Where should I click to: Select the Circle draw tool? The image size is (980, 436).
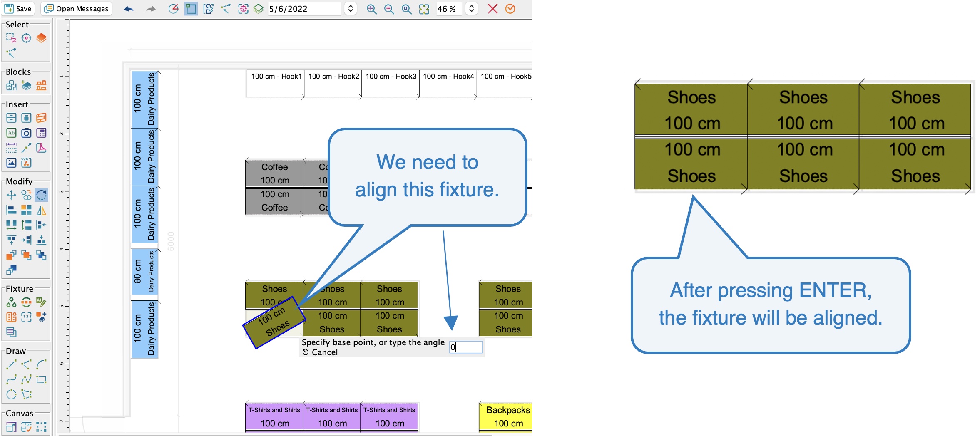[11, 394]
